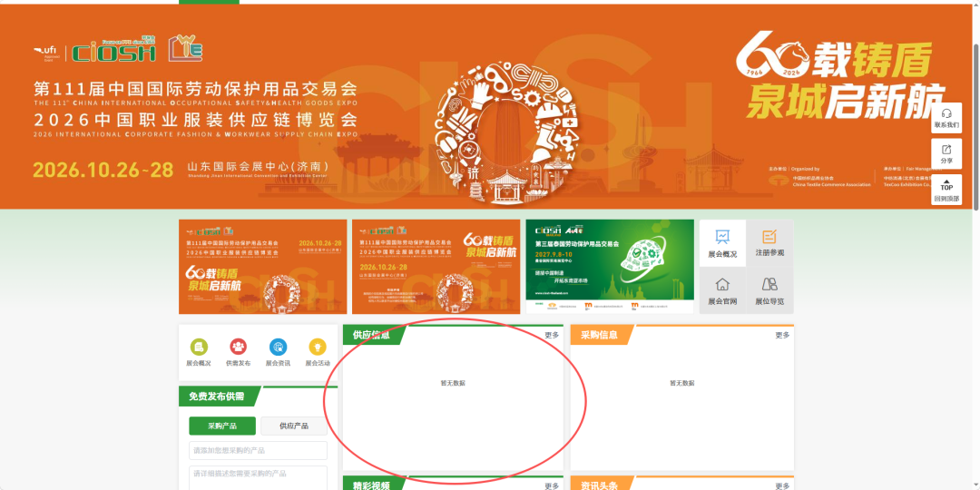Open the first orange expo thumbnail banner
Viewport: 980px width, 490px height.
point(262,267)
